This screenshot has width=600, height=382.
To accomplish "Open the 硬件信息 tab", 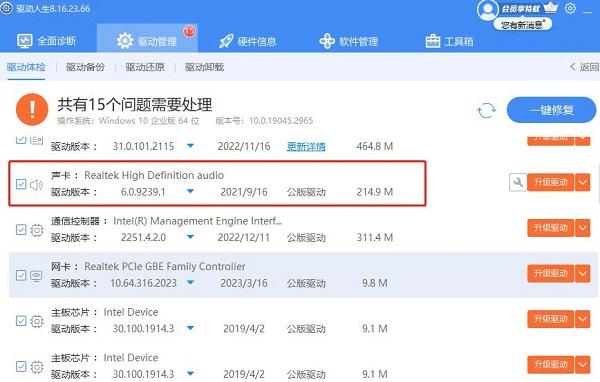I will pos(247,41).
